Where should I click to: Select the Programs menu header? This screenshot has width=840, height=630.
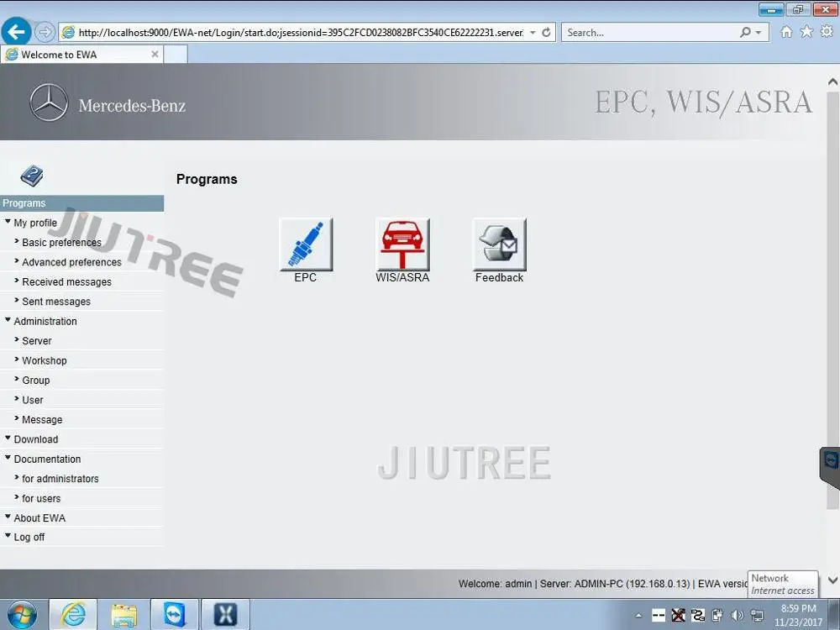[82, 203]
